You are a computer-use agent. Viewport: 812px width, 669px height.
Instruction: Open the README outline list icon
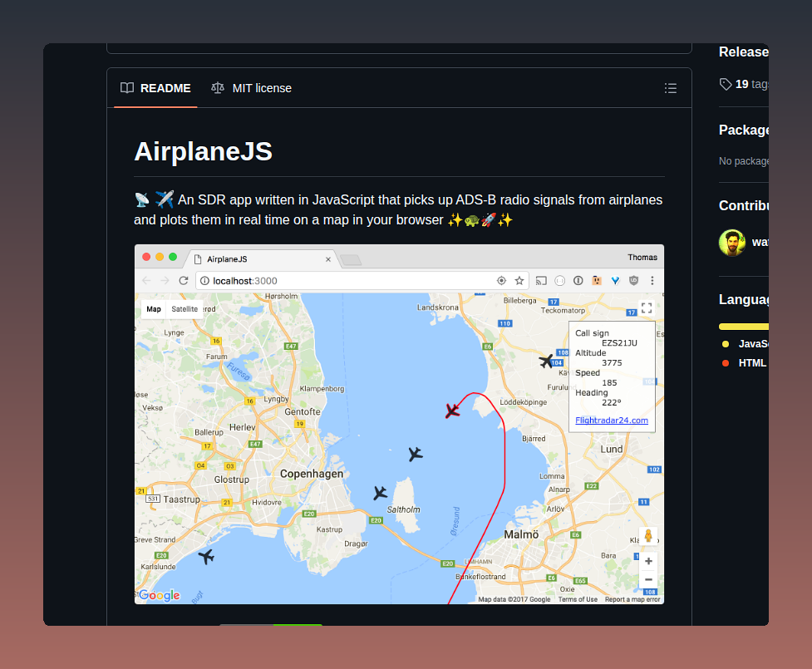click(671, 88)
